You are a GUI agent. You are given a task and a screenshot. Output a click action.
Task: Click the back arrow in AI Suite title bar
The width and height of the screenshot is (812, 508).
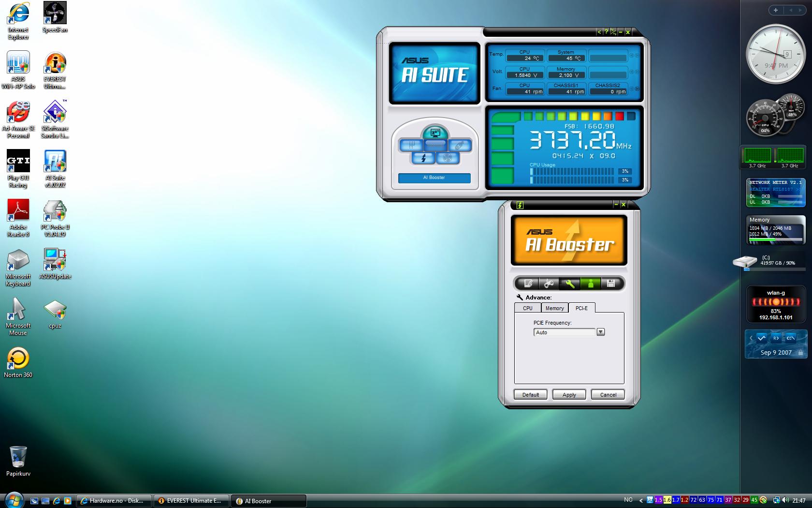point(599,32)
